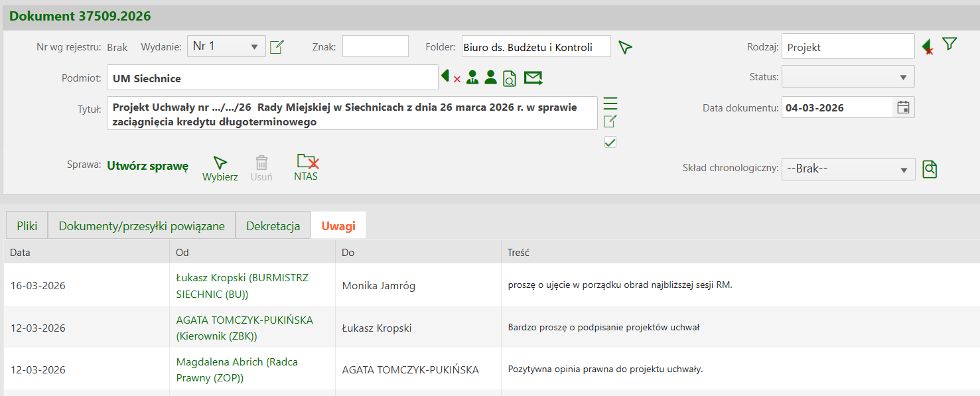980x396 pixels.
Task: Click the three-line list icon beside Tytuł
Action: pos(610,103)
